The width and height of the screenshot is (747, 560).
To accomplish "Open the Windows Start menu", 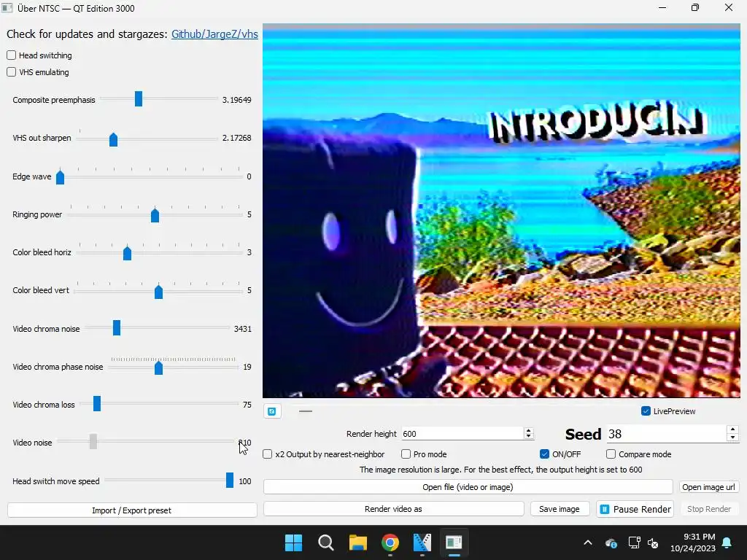I will click(293, 542).
